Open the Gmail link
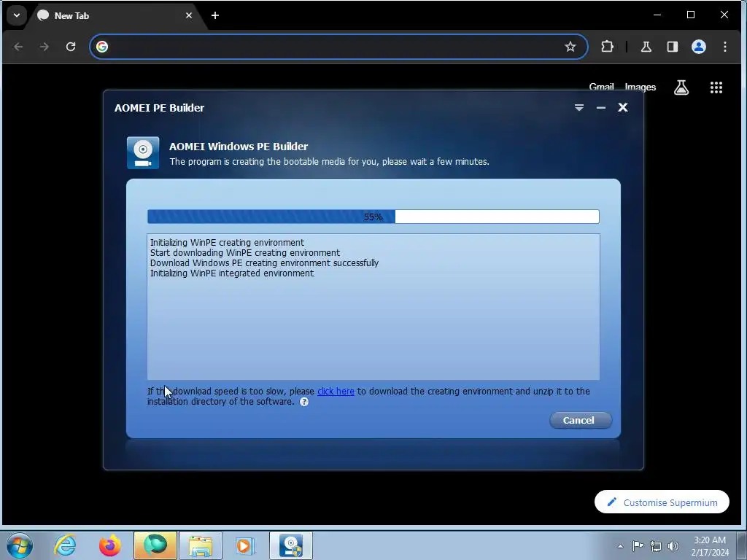This screenshot has height=560, width=747. pos(601,87)
